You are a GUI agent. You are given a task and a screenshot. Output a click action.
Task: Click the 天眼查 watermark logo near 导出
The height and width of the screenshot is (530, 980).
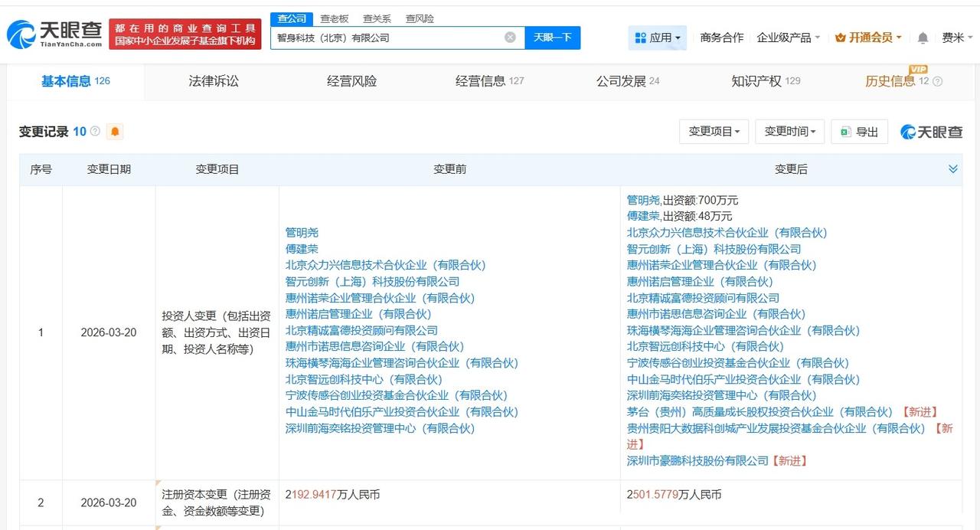(x=930, y=131)
